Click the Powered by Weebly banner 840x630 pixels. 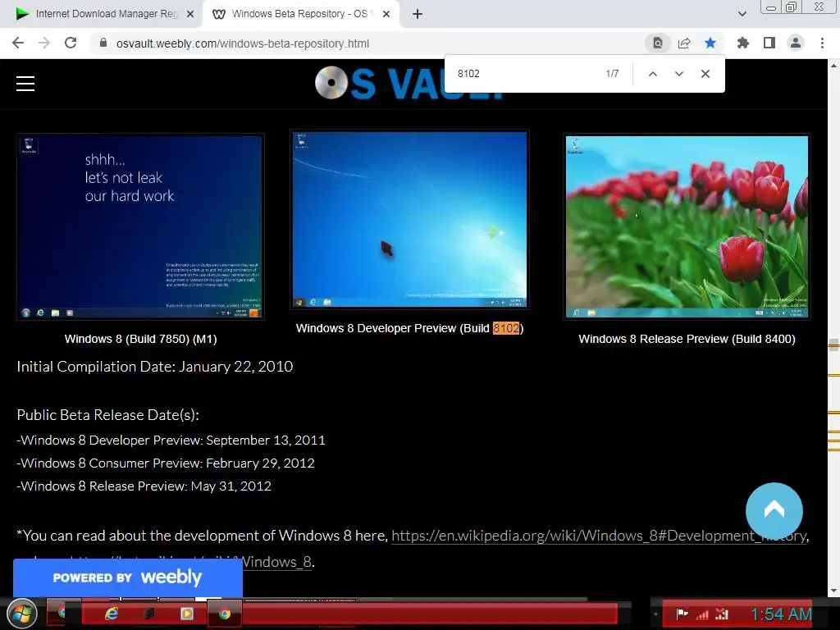[x=127, y=577]
